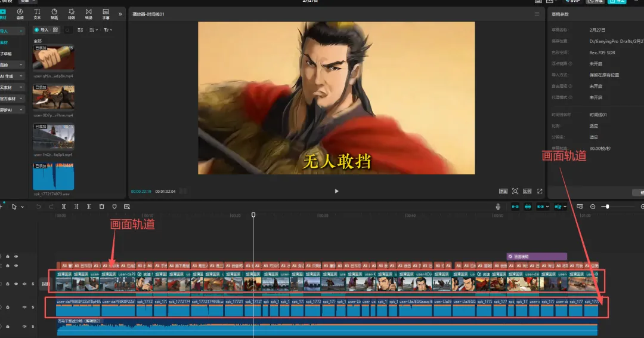Delete the selected clip with trash icon
The image size is (644, 338).
[x=102, y=207]
